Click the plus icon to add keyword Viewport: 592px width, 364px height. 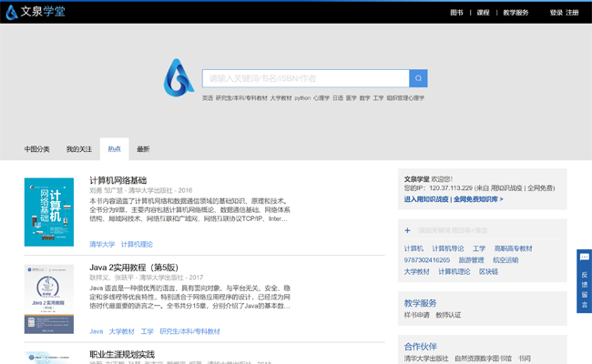click(x=407, y=230)
